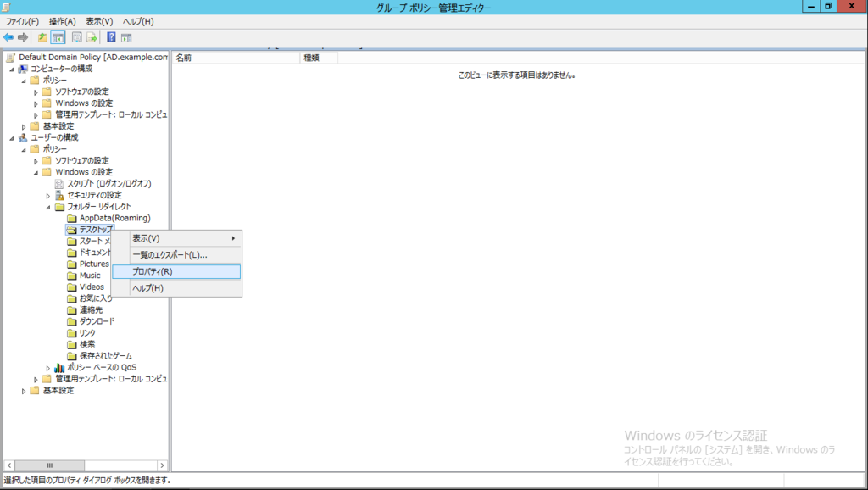Image resolution: width=868 pixels, height=490 pixels.
Task: Click tree scrollbar right arrow
Action: (x=162, y=465)
